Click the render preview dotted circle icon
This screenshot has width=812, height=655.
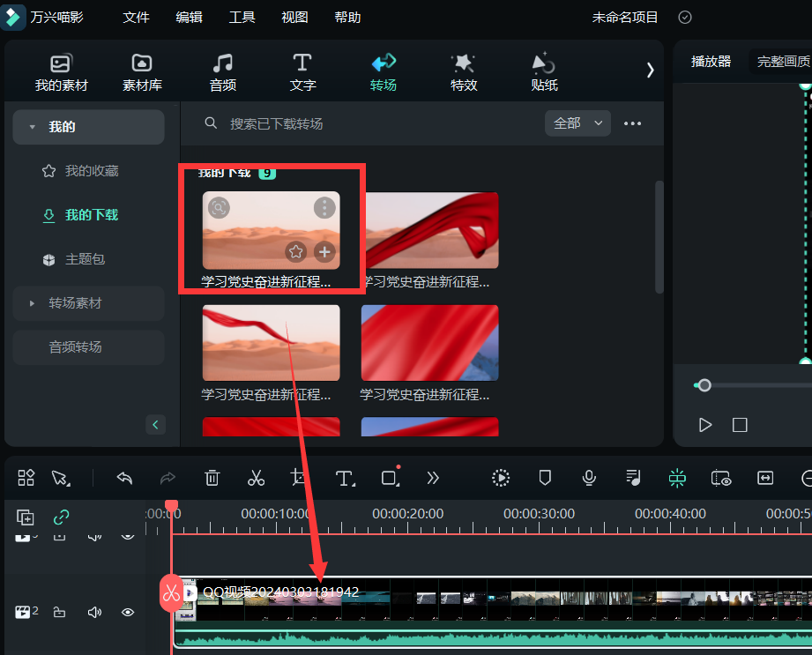tap(501, 478)
